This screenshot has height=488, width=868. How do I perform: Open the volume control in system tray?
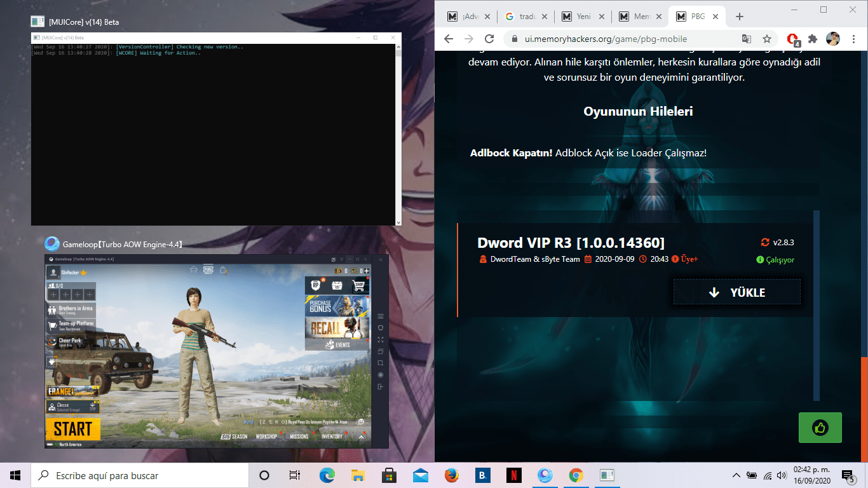(783, 475)
